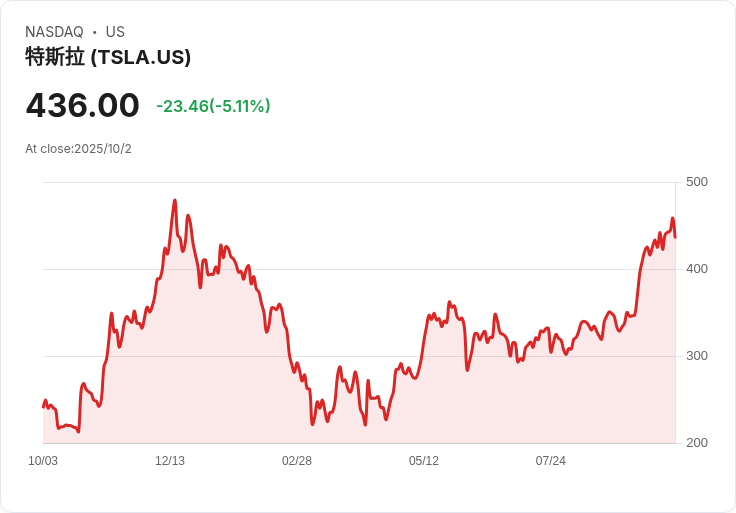Click the 500 price axis label
This screenshot has height=513, width=736.
(x=697, y=182)
